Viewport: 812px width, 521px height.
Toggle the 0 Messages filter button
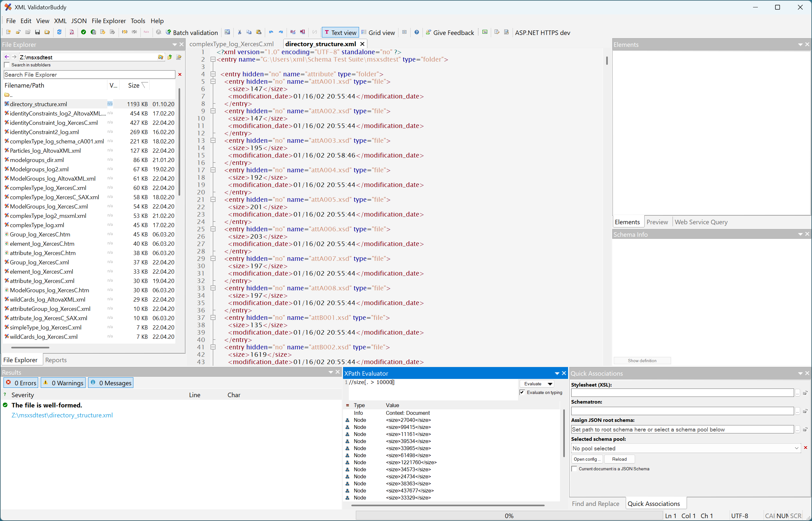tap(111, 383)
